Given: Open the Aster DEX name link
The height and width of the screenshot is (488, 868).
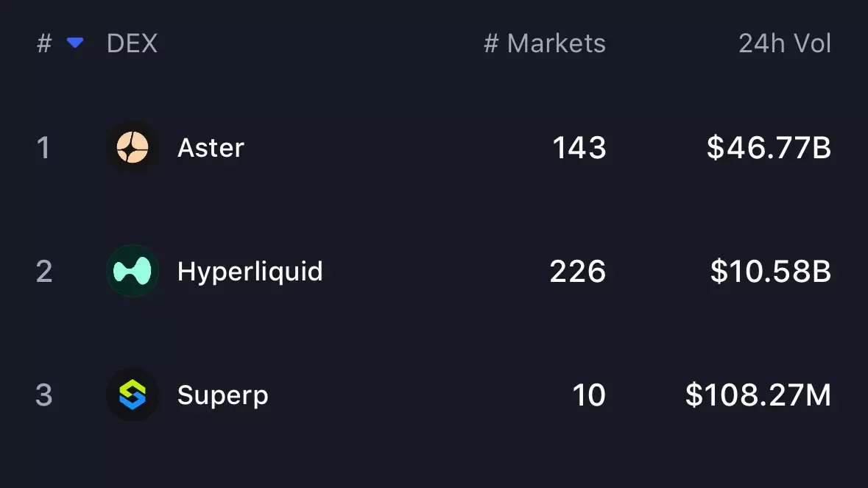Looking at the screenshot, I should 211,148.
